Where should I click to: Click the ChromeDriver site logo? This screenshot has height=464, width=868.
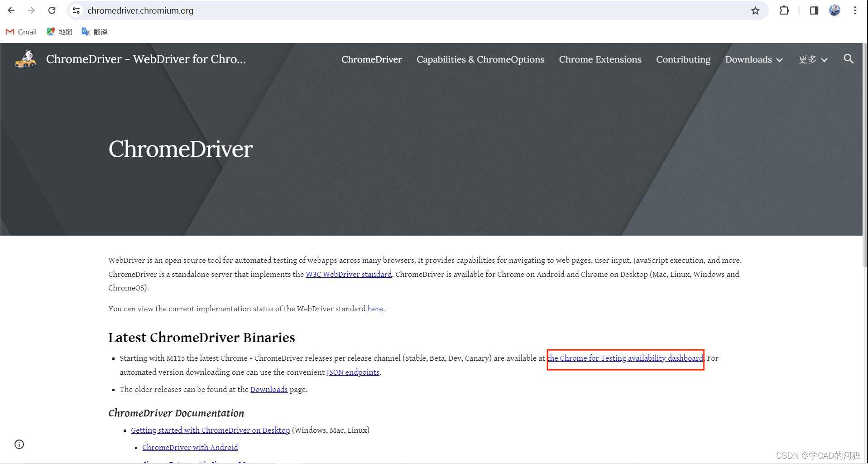point(25,59)
